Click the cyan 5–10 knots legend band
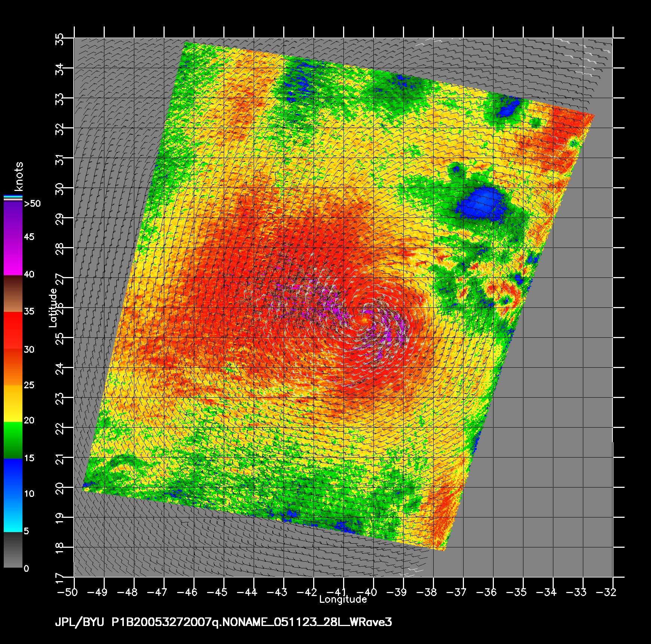651x644 pixels. (13, 513)
